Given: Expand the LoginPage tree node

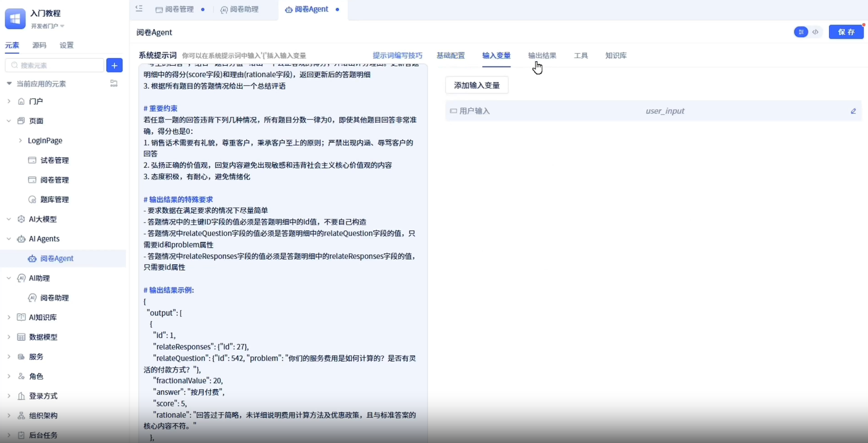Looking at the screenshot, I should (20, 141).
